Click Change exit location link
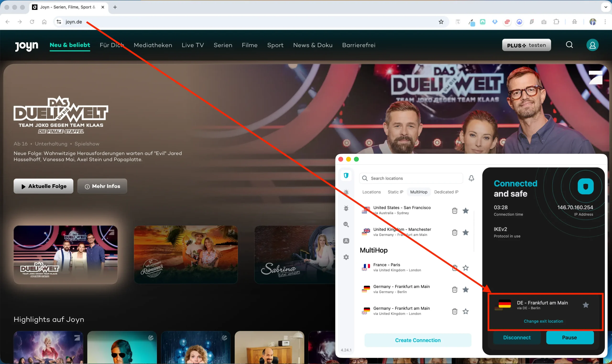 tap(543, 321)
